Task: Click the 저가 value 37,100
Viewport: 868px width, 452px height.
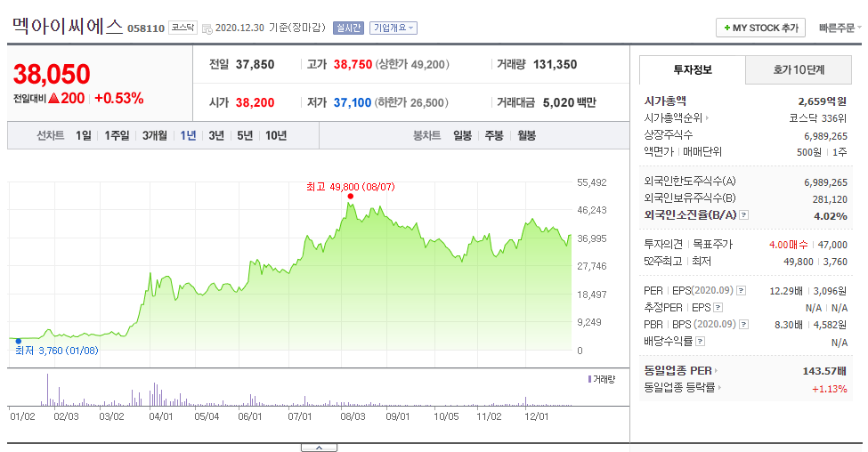Action: 352,103
